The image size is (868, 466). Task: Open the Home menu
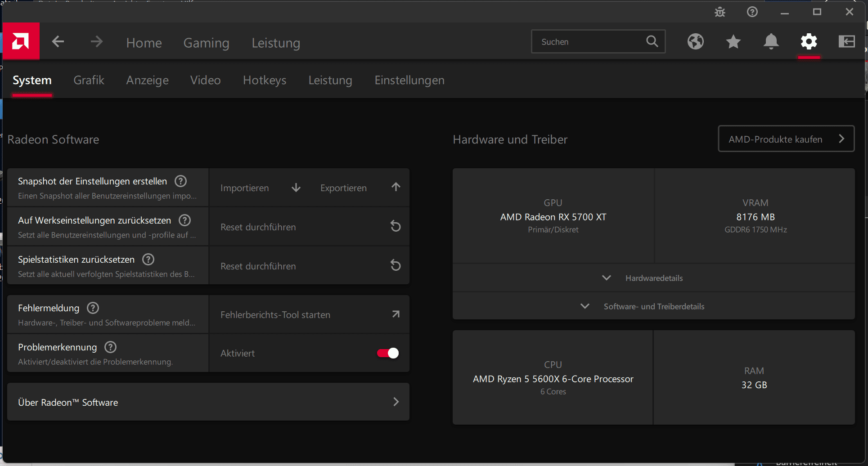[144, 43]
